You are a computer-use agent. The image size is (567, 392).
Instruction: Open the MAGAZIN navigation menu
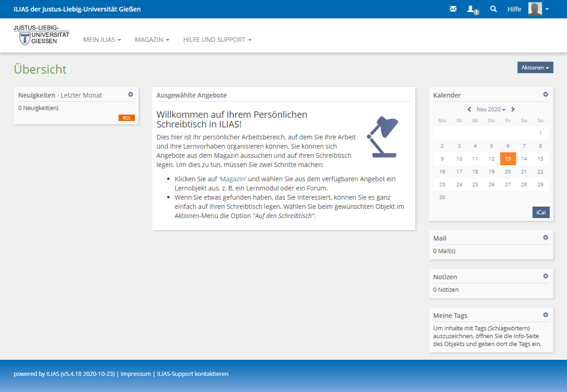point(152,40)
